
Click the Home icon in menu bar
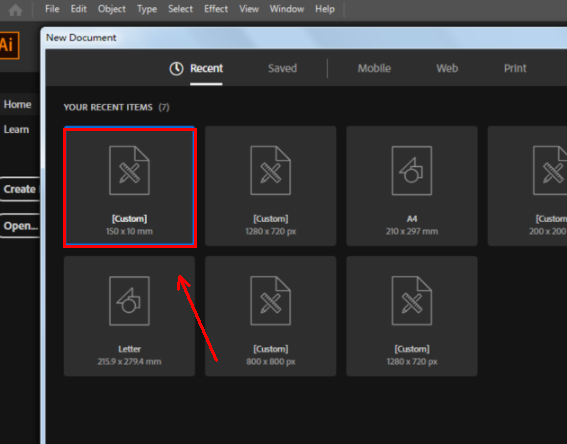(15, 9)
